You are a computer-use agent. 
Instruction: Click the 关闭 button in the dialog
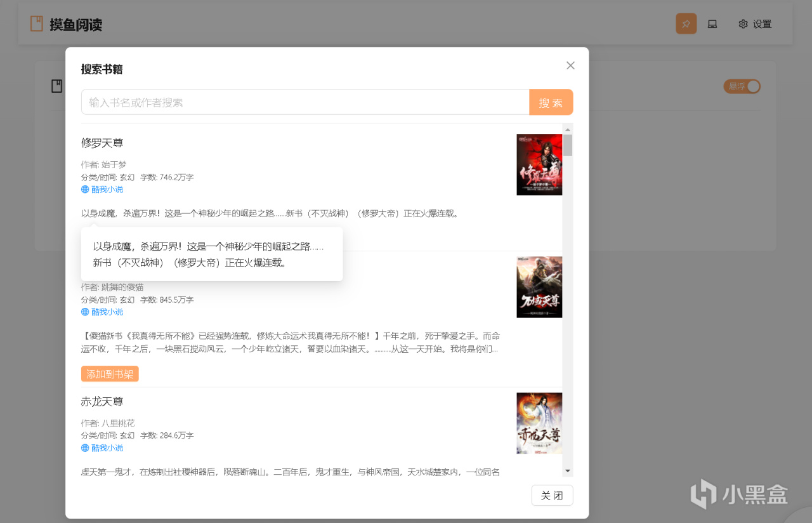coord(552,496)
